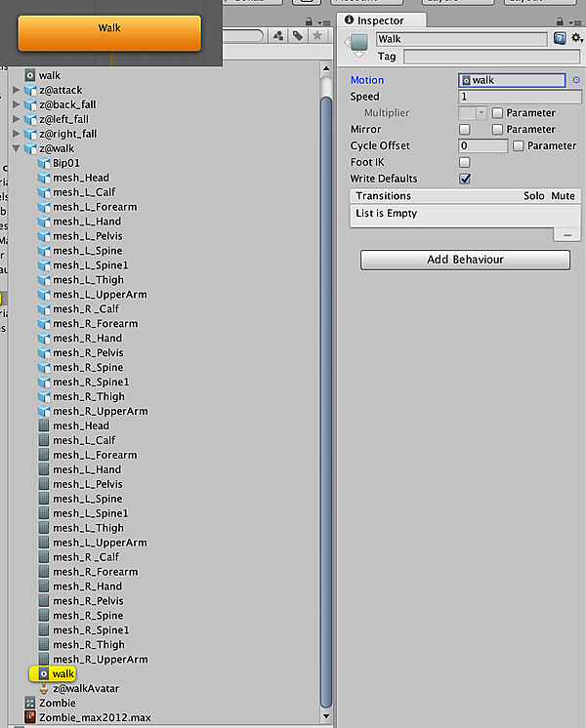The image size is (586, 728).
Task: Expand the z@left_fall asset
Action: coord(16,119)
